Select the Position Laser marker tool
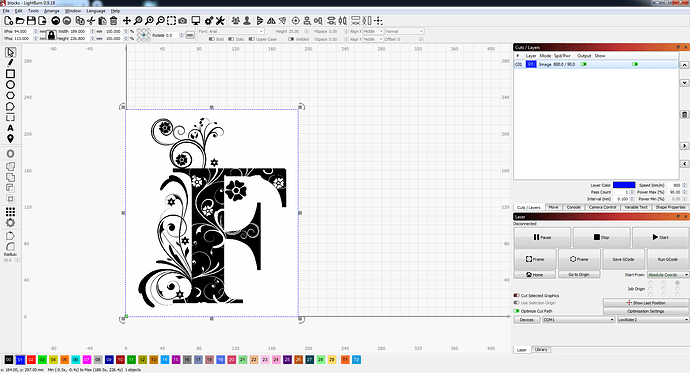 10,139
